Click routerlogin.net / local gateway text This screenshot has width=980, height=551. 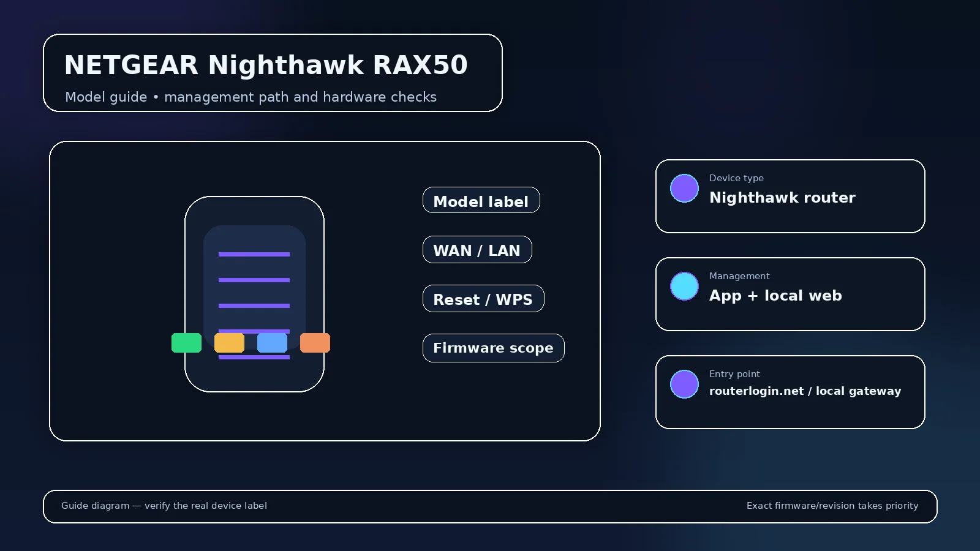(x=805, y=391)
